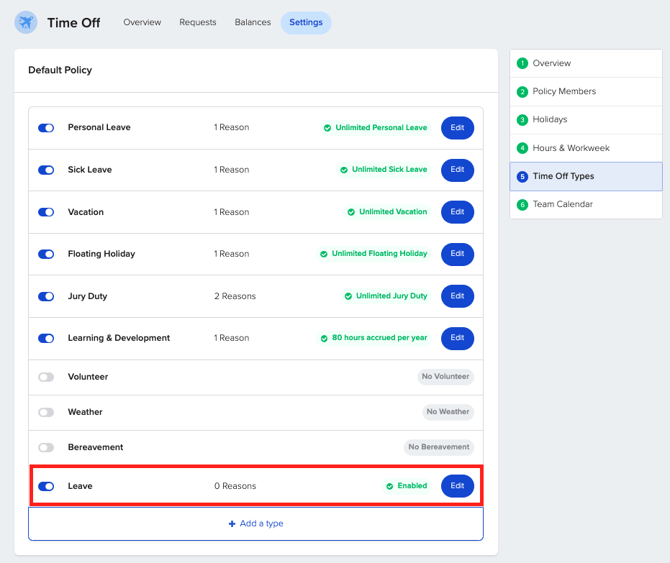Click the '80 hours accrued per year' label
Image resolution: width=670 pixels, height=563 pixels.
tap(379, 338)
